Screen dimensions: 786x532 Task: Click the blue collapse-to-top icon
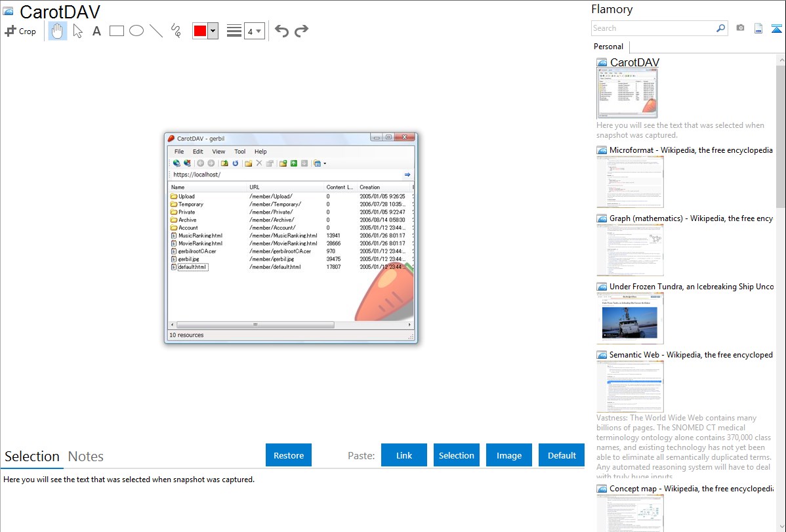pyautogui.click(x=776, y=28)
